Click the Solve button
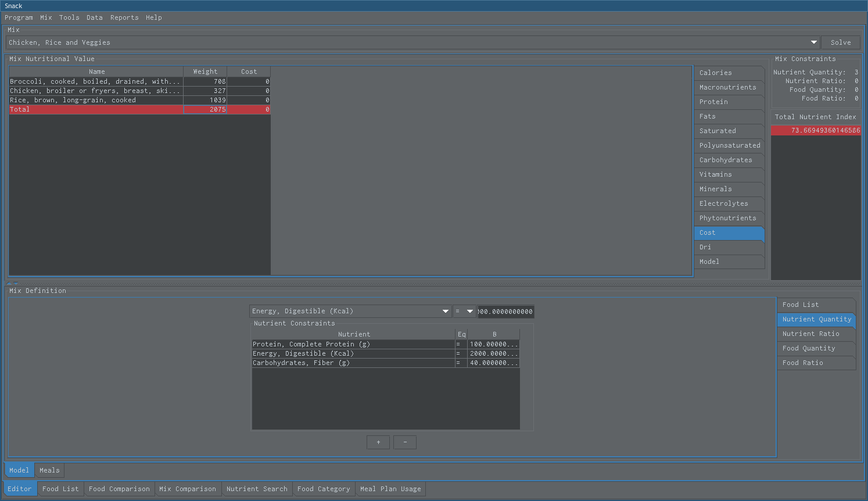Image resolution: width=868 pixels, height=501 pixels. (841, 42)
